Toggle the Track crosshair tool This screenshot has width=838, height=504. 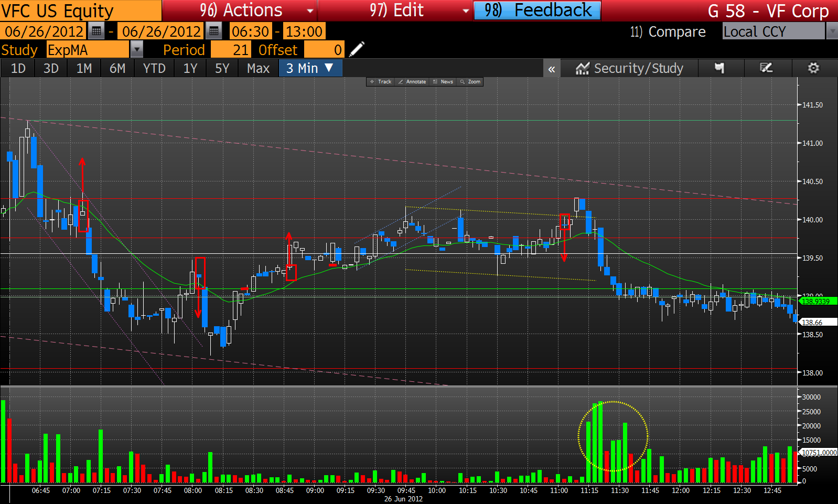(x=381, y=82)
